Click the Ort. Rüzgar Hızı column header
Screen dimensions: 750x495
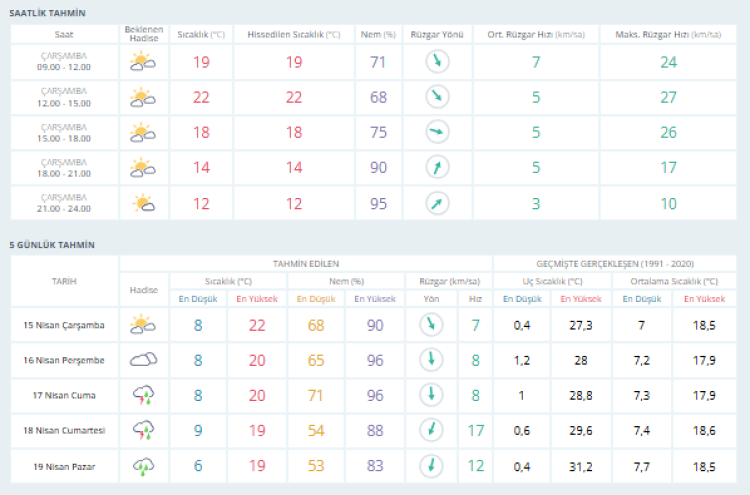click(x=535, y=34)
